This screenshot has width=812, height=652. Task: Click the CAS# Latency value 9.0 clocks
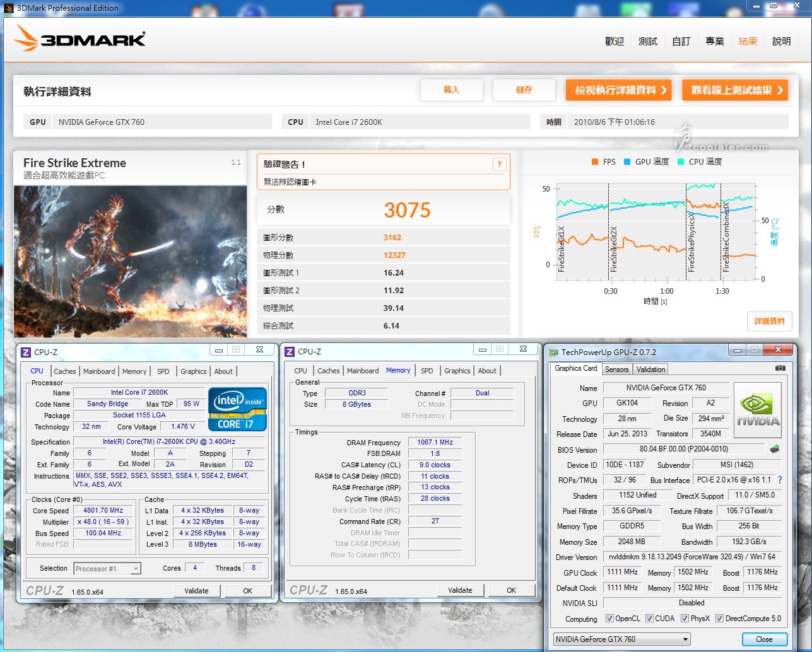coord(435,465)
